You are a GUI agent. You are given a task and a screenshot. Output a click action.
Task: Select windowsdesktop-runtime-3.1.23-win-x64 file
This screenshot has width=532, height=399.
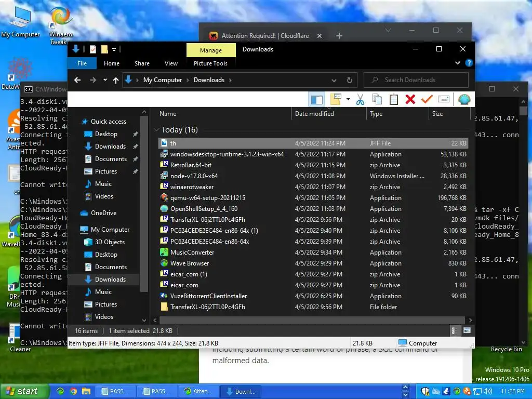coord(313,154)
